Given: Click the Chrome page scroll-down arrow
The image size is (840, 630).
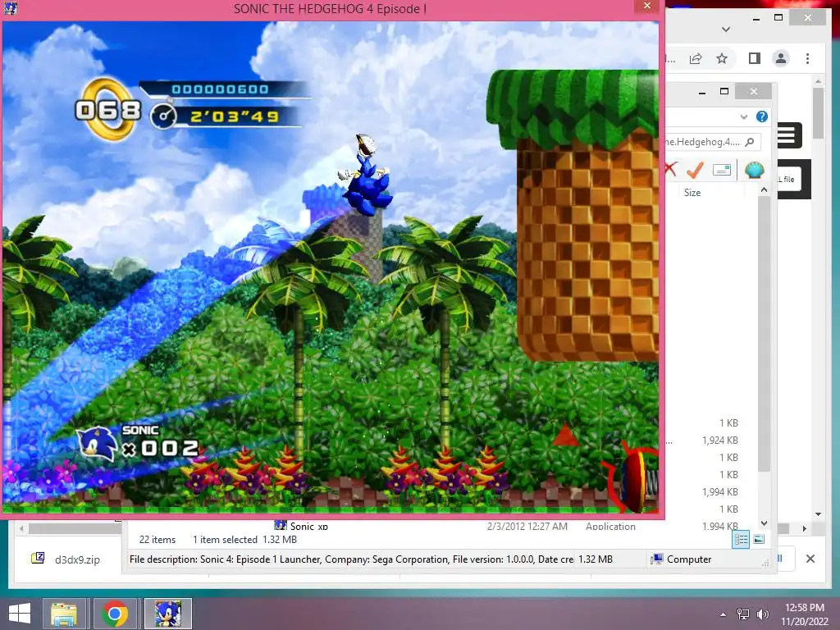Looking at the screenshot, I should tap(818, 514).
